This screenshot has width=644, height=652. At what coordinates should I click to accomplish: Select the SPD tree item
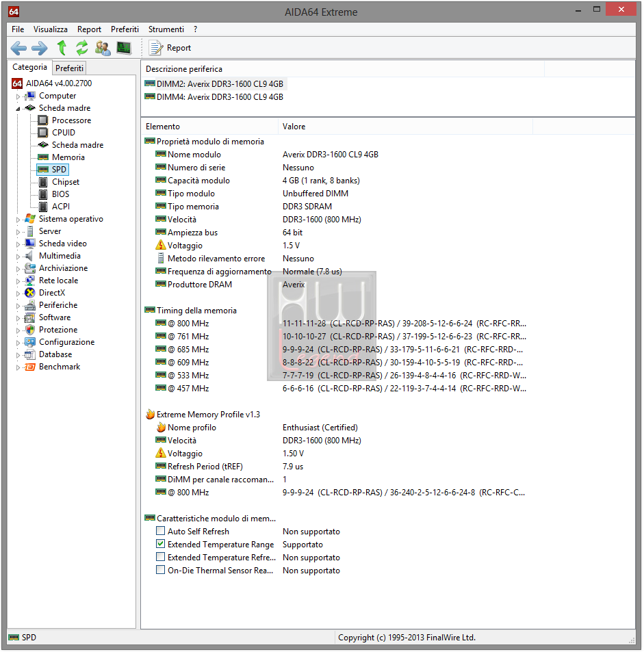click(53, 170)
